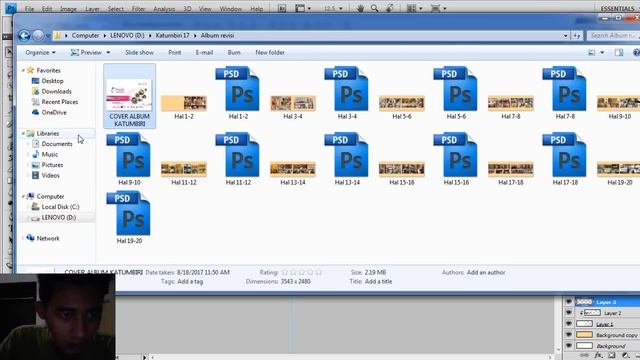Click the Explorer help question mark icon
Screen dimensions: 640x360
pos(636,53)
